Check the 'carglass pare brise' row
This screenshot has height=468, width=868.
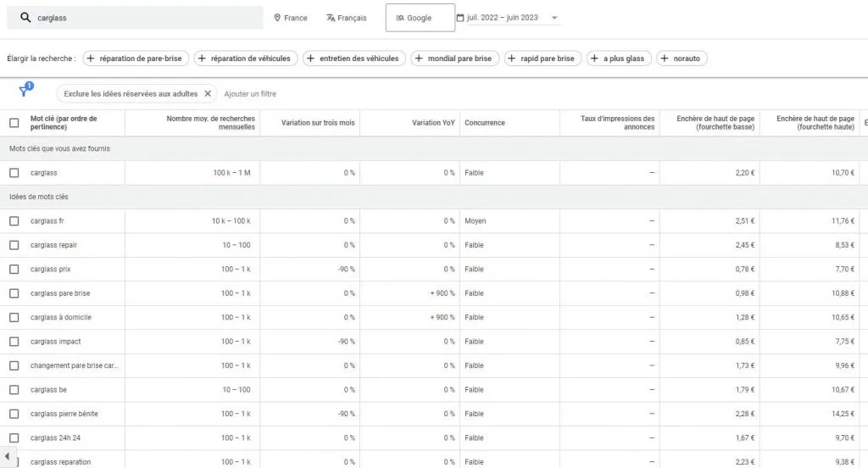tap(14, 293)
